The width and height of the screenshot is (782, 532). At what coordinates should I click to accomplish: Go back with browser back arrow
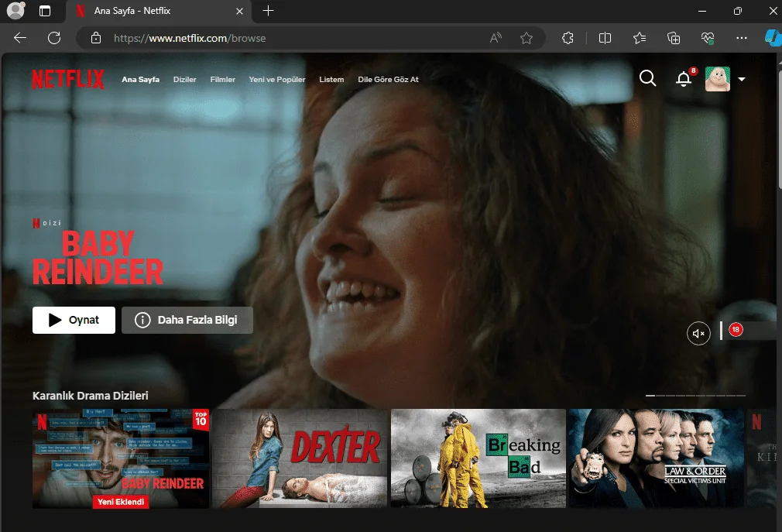[20, 38]
